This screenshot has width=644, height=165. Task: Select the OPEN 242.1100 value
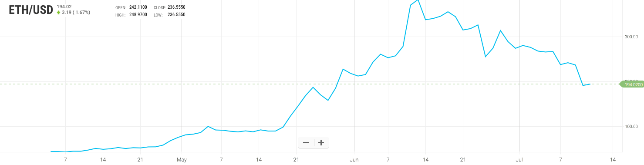pos(138,8)
